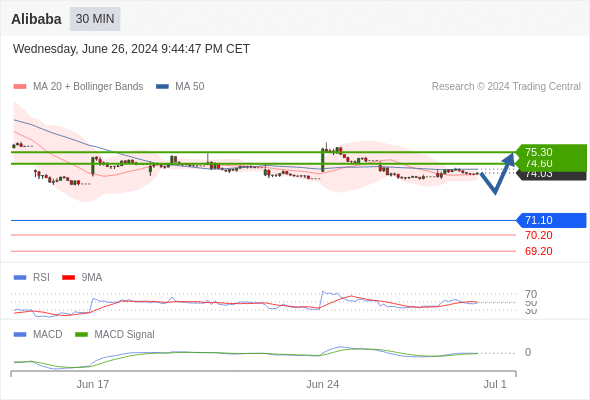Click the Alibaba chart title
Screen dimensions: 590x400
[x=36, y=19]
